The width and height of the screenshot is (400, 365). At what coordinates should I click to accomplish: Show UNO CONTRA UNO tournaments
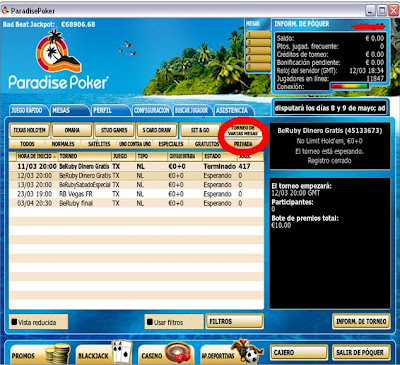tap(135, 144)
